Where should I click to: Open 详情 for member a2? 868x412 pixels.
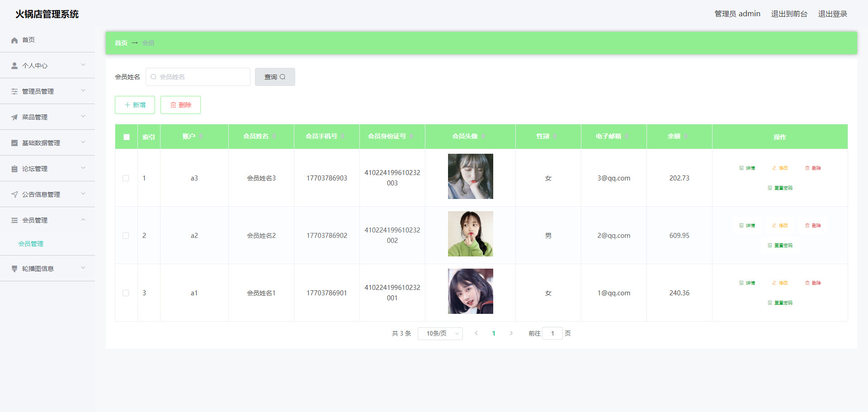coord(747,226)
